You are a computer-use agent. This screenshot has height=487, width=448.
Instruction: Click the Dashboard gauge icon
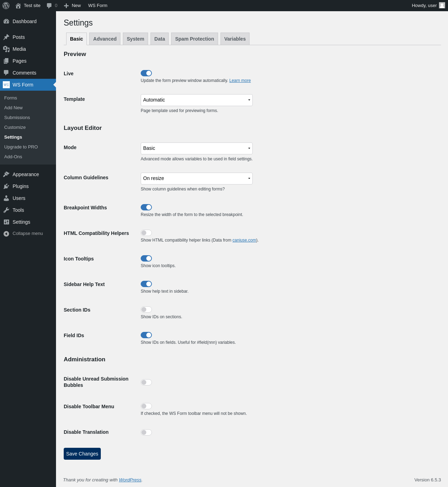coord(6,21)
